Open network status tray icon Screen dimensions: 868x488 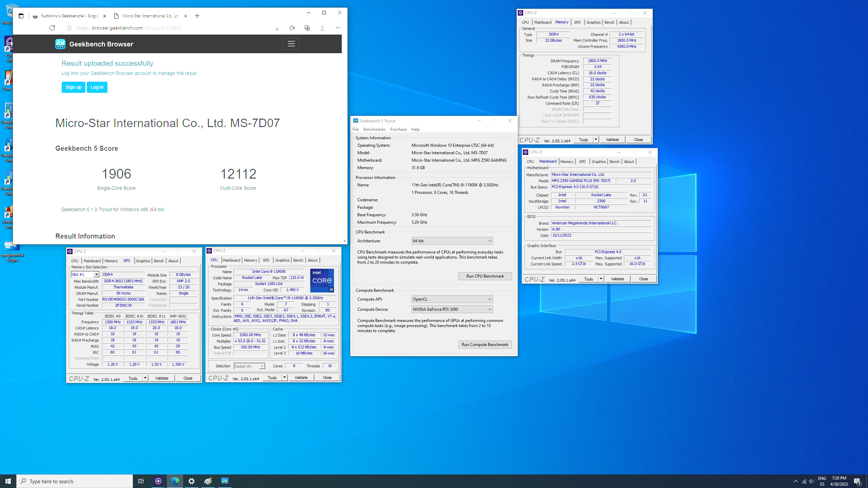pos(804,481)
